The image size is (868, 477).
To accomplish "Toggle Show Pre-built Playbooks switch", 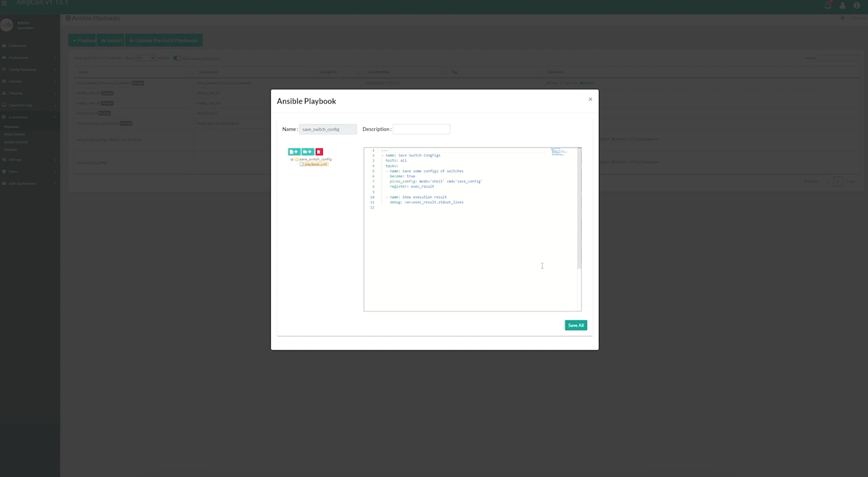I will [176, 58].
